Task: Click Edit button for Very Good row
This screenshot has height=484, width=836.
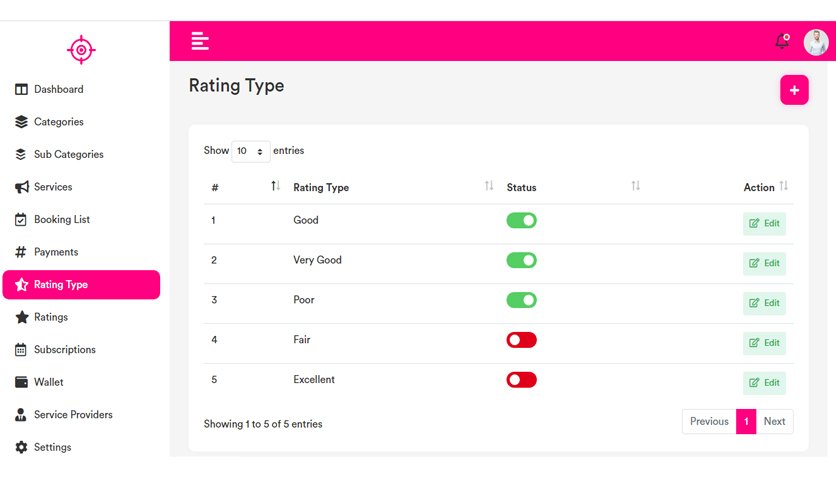Action: (764, 263)
